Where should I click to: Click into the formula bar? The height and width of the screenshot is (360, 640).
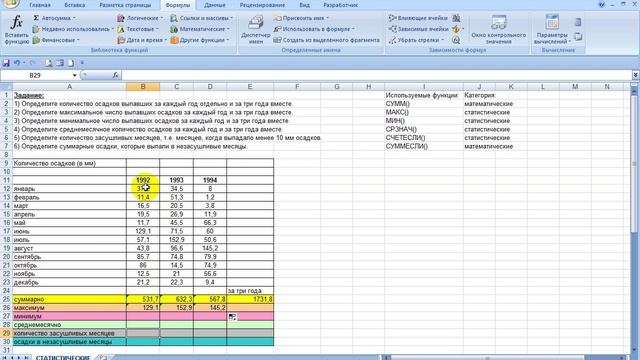tap(376, 76)
